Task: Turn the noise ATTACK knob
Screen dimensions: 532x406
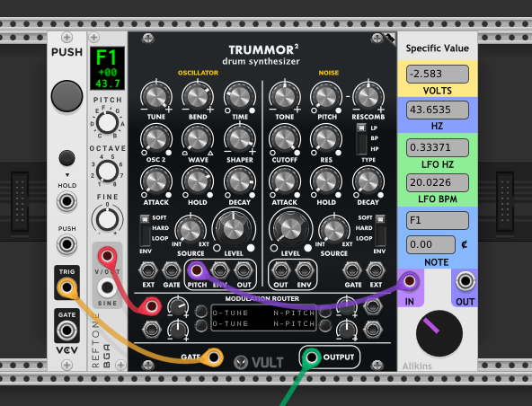Action: 285,181
